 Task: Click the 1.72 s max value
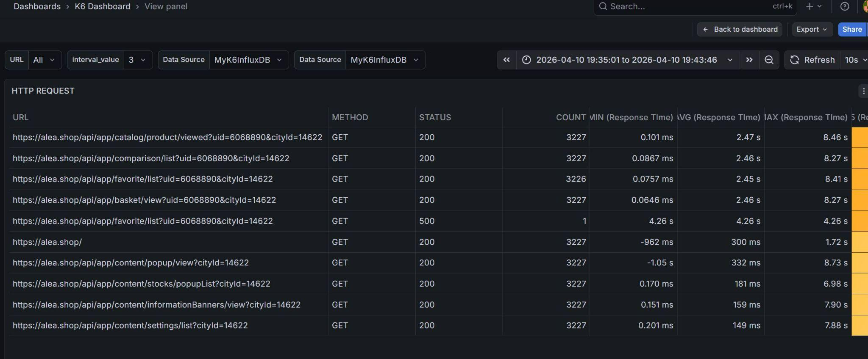click(836, 242)
